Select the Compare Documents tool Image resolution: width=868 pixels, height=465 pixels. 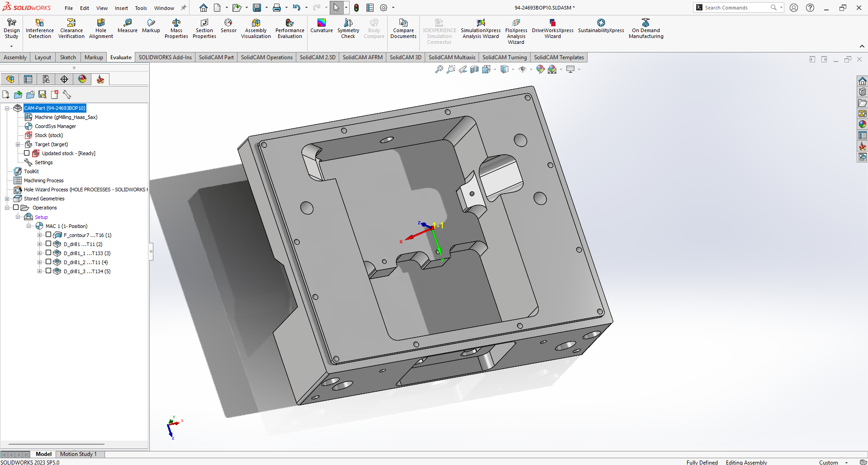403,28
